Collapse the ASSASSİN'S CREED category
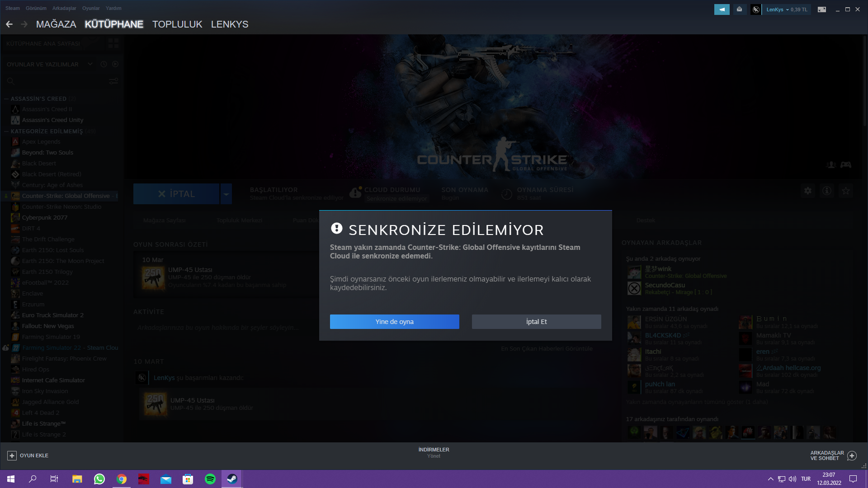The image size is (868, 488). click(x=6, y=99)
